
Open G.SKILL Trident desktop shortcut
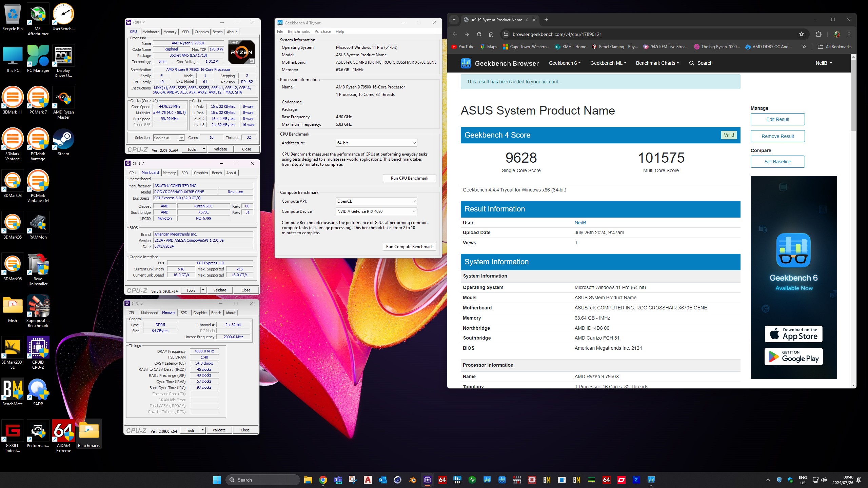[13, 436]
